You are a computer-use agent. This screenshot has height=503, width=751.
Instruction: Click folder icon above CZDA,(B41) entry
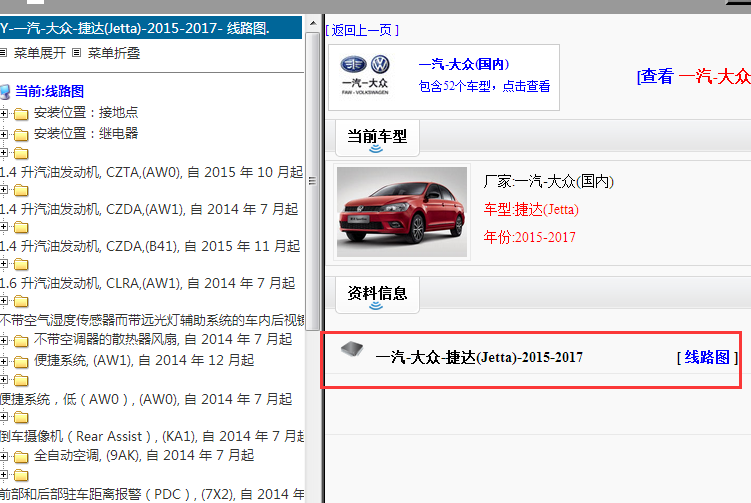click(21, 227)
